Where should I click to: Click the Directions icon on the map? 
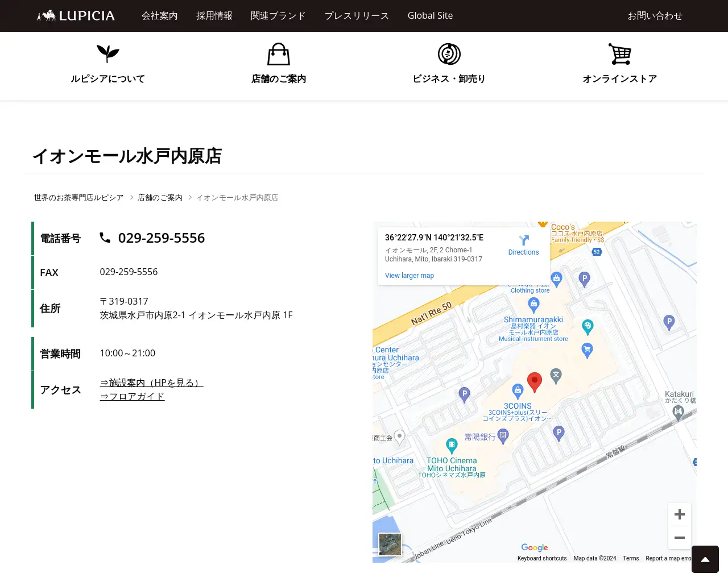point(523,240)
